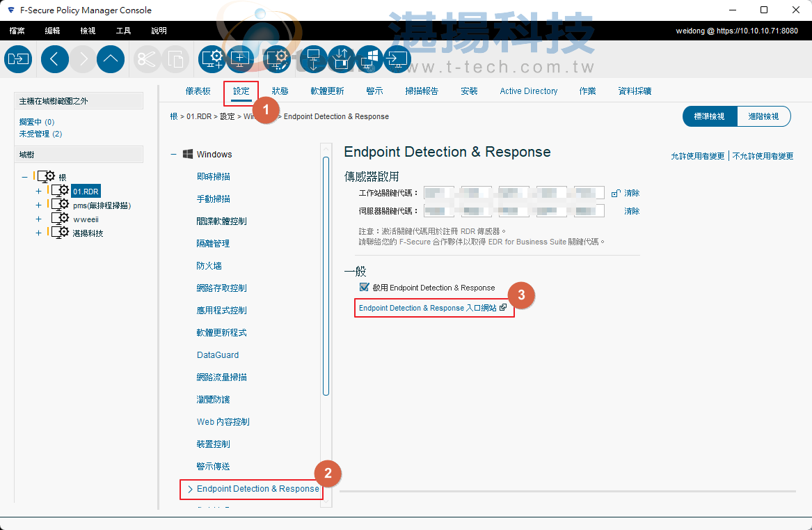The width and height of the screenshot is (812, 530).
Task: Switch to the 掃描報告 tab
Action: coord(422,91)
